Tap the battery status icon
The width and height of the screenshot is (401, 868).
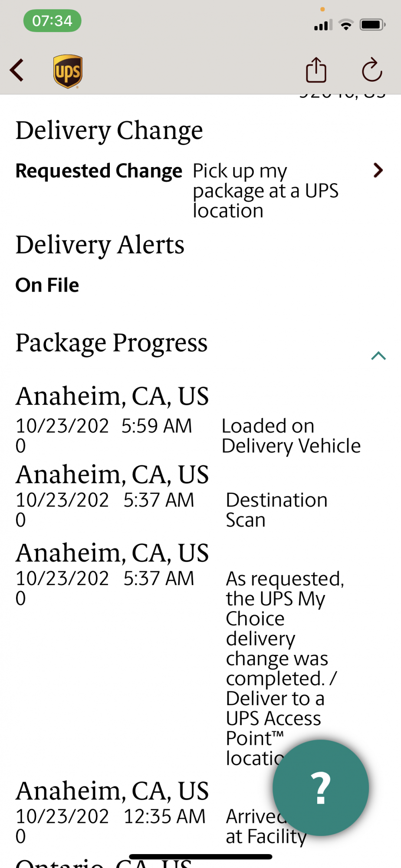click(x=372, y=25)
